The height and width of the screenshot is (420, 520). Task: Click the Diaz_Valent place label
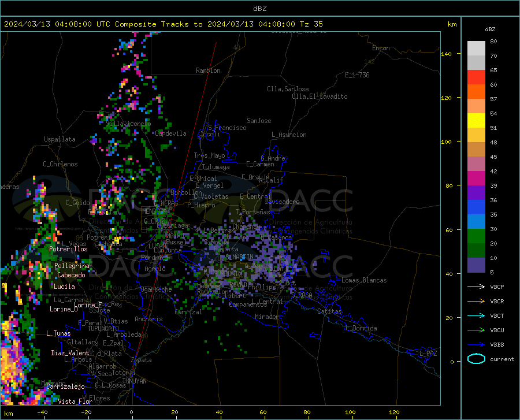(x=70, y=353)
